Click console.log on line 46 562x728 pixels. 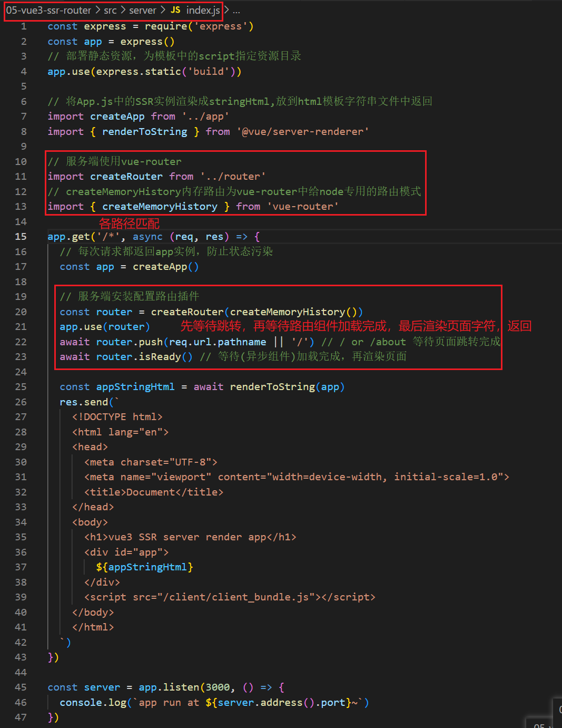(x=93, y=703)
